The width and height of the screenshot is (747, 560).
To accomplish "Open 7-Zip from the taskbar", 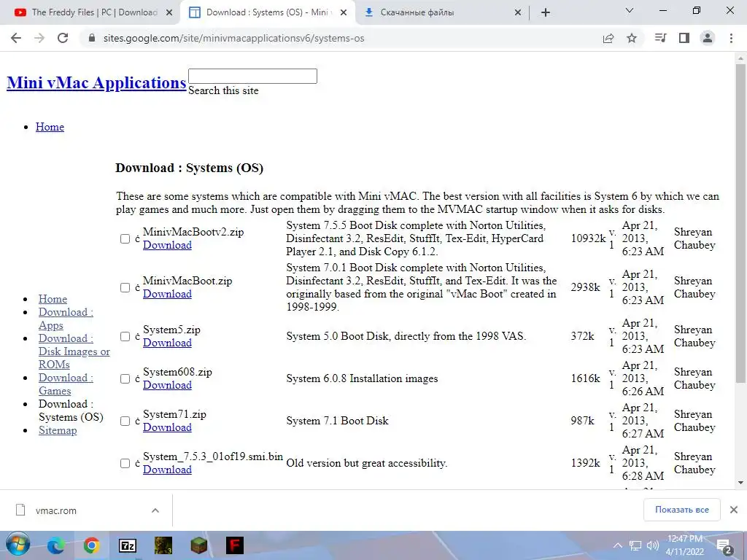I will 127,545.
